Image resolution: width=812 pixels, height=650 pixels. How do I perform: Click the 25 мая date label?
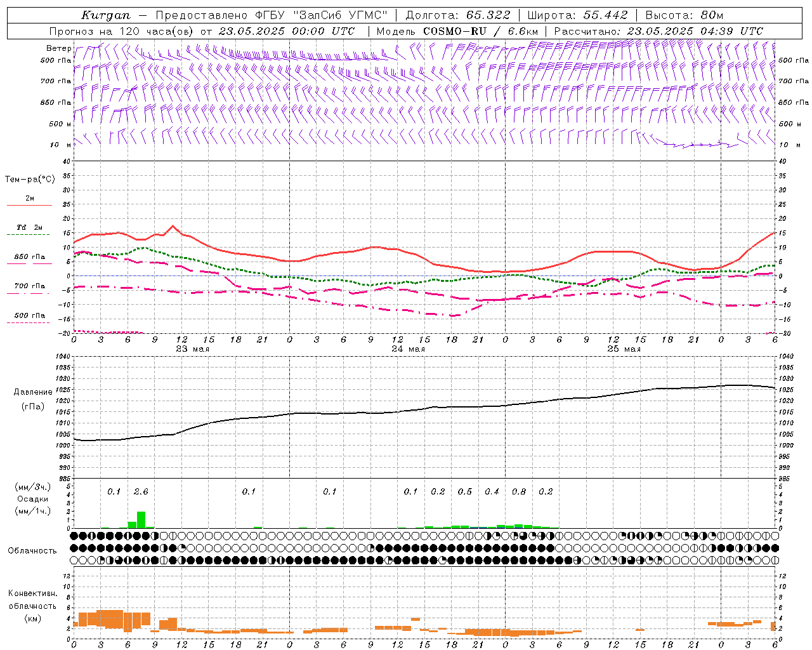point(624,349)
